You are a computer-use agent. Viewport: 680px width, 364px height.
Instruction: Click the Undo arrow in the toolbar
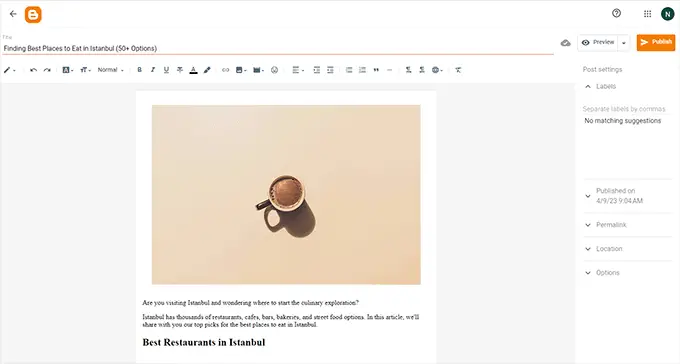pyautogui.click(x=33, y=70)
